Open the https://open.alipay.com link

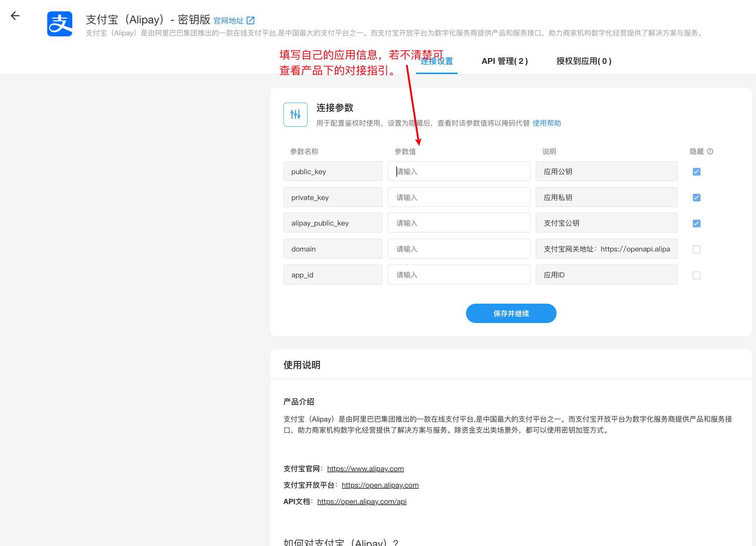coord(380,485)
